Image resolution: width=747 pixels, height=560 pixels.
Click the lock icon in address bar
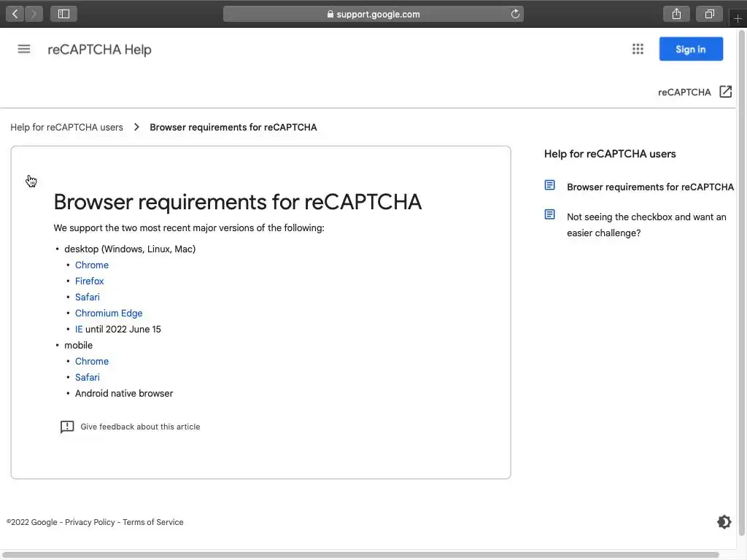[x=330, y=14]
